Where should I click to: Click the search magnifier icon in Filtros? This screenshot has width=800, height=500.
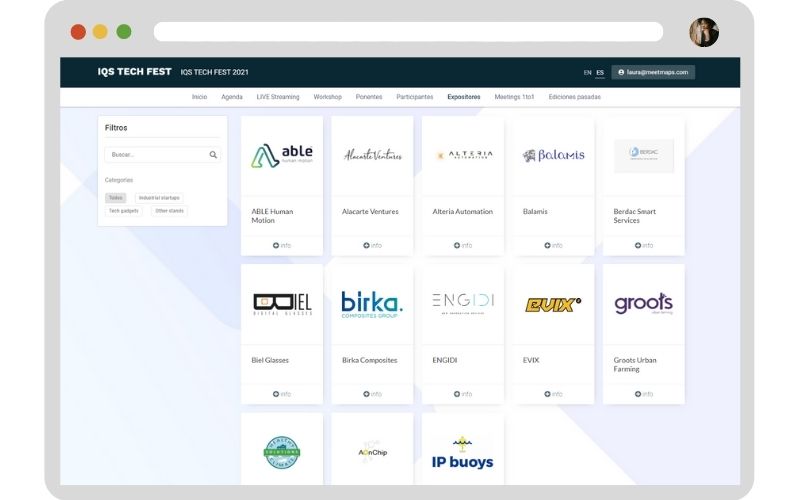[213, 155]
